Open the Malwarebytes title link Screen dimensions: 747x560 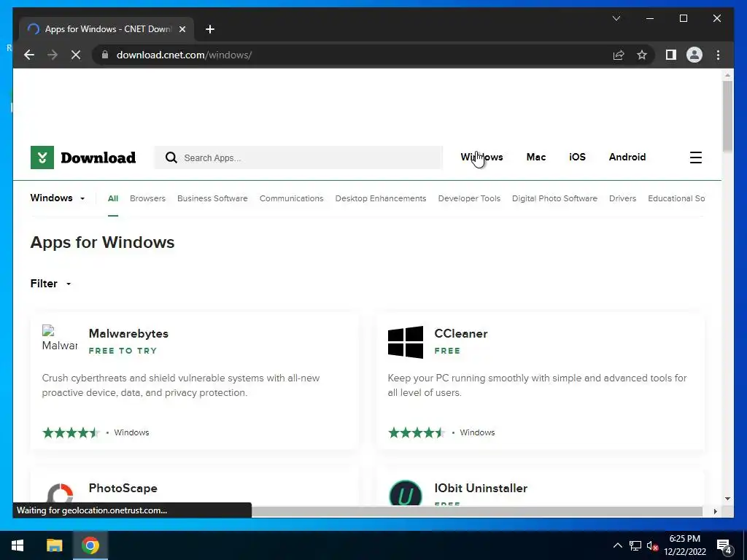128,333
